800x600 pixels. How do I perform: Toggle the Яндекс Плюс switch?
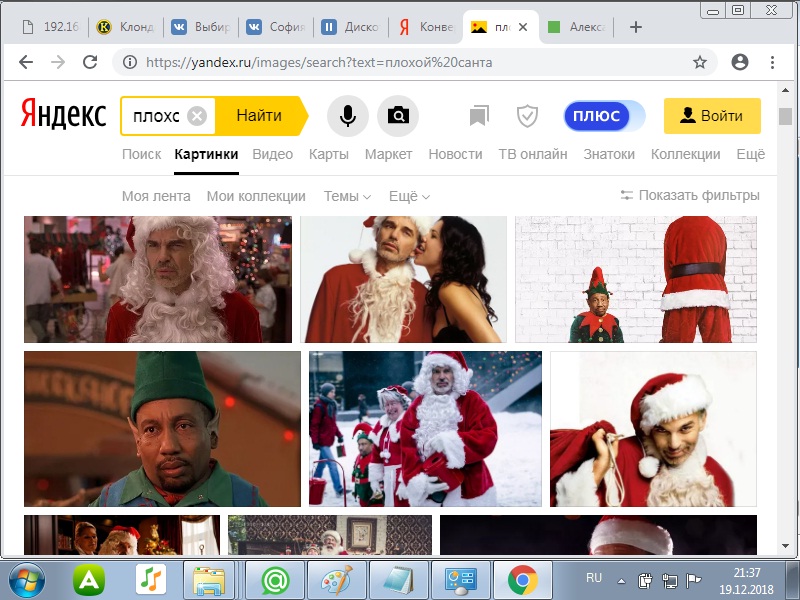pyautogui.click(x=604, y=116)
